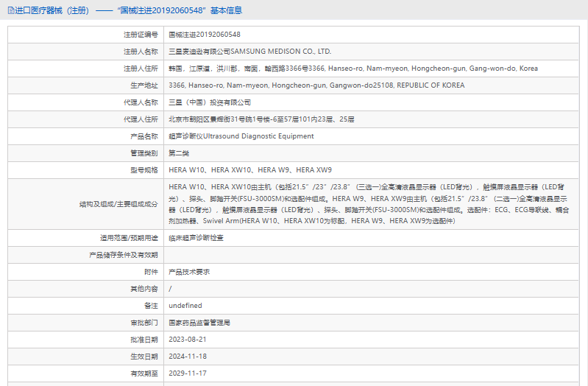Select the 代理人名称 label
The height and width of the screenshot is (386, 588).
(x=141, y=102)
